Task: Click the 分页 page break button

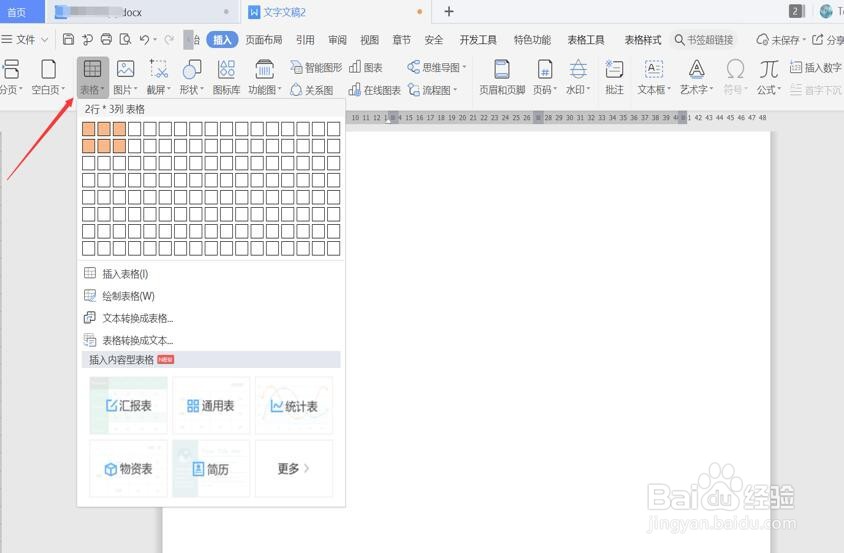Action: pos(11,77)
